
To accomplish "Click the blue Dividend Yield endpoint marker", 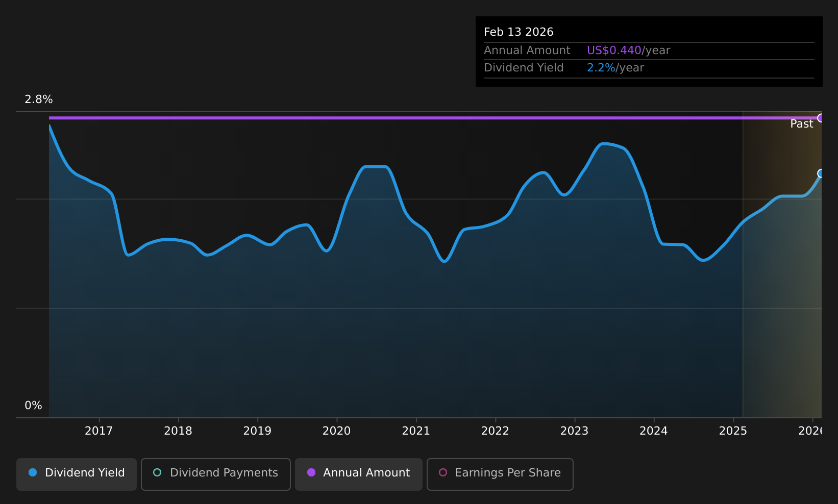I will coord(821,173).
